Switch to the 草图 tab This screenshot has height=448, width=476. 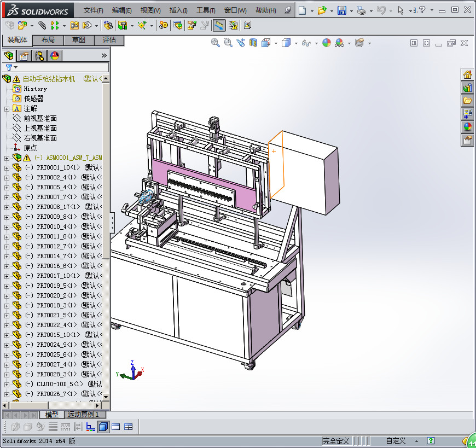(x=78, y=40)
